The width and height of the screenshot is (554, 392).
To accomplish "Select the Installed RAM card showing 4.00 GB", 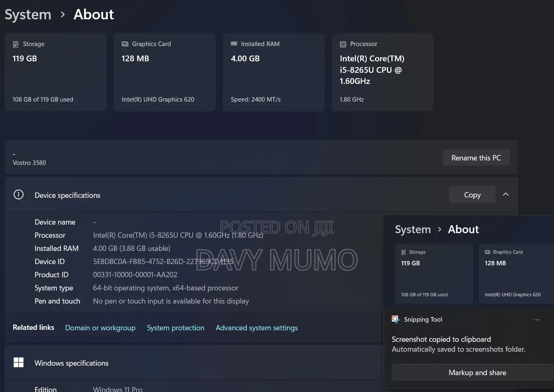I will [x=274, y=72].
